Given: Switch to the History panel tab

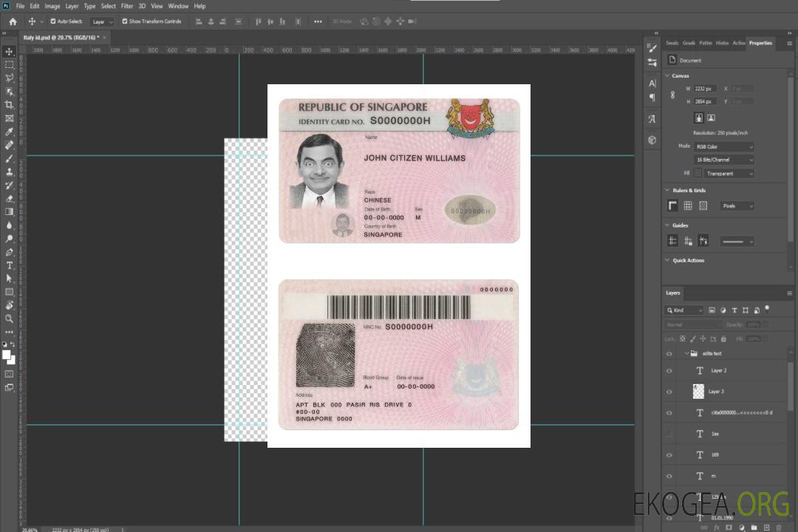Looking at the screenshot, I should tap(722, 43).
